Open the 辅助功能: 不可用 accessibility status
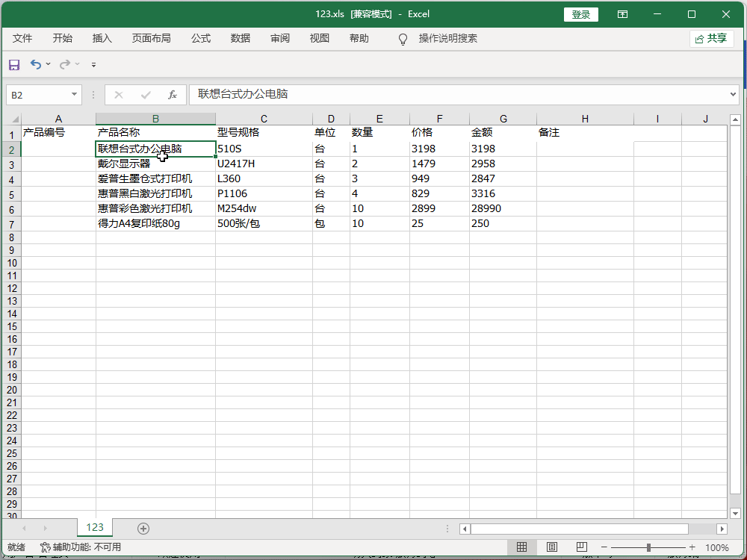The image size is (747, 560). coord(81,547)
